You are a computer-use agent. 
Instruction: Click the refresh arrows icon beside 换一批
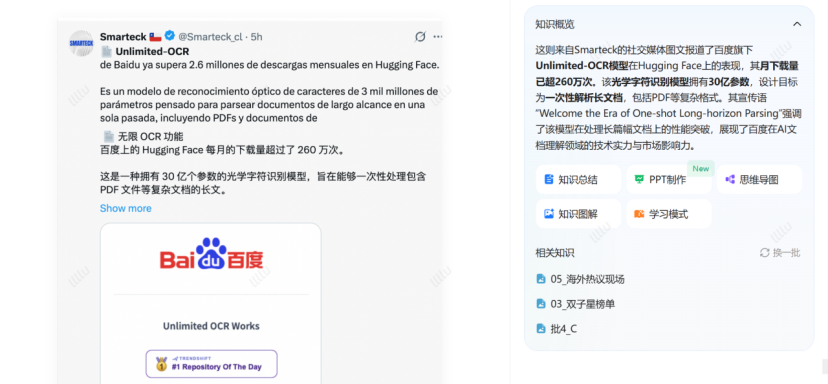point(765,253)
